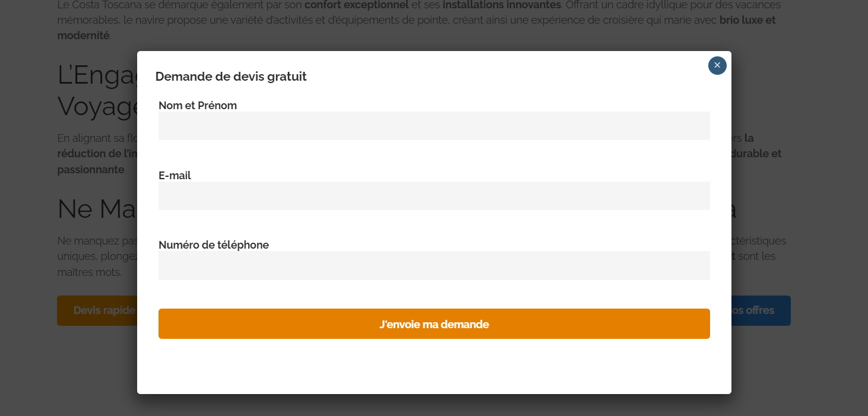This screenshot has width=868, height=416.
Task: Submit with J'envoie ma demande button
Action: coord(434,324)
